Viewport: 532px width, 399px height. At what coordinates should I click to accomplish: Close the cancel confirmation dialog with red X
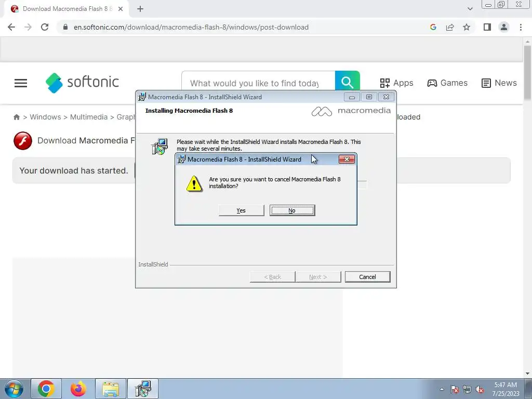[347, 159]
